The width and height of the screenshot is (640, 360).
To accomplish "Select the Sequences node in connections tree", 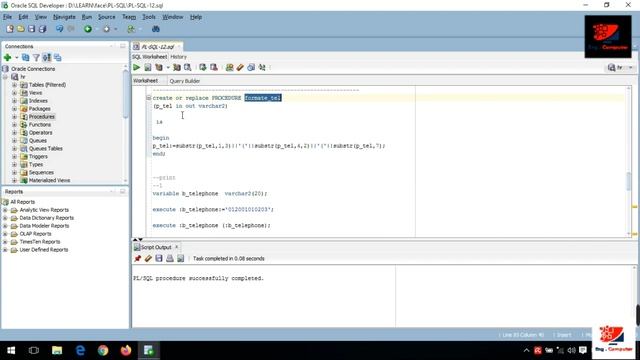I will (x=41, y=172).
